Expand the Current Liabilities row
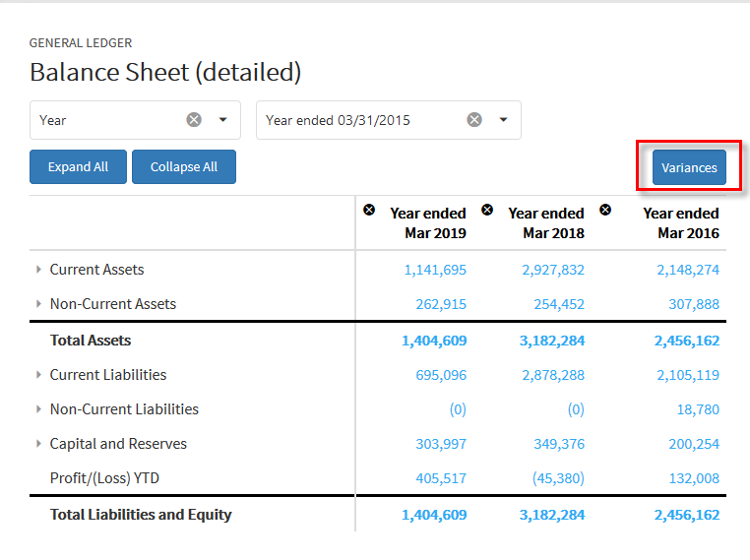 tap(38, 374)
